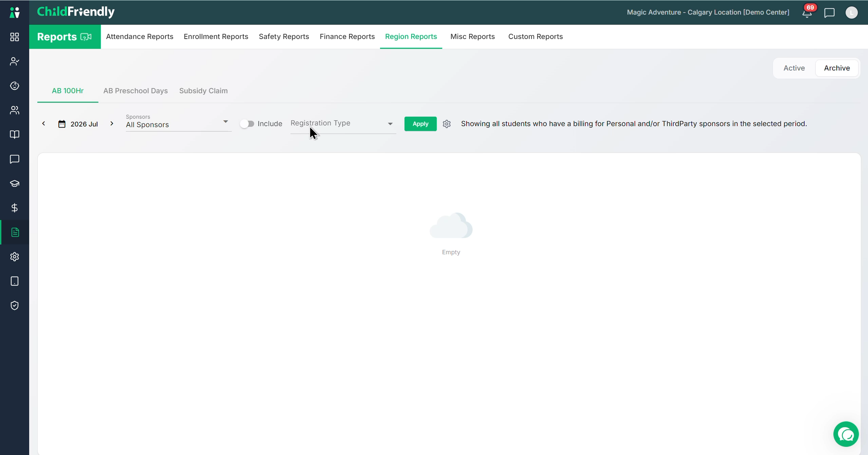
Task: Open the open-book sidebar icon
Action: pos(15,135)
